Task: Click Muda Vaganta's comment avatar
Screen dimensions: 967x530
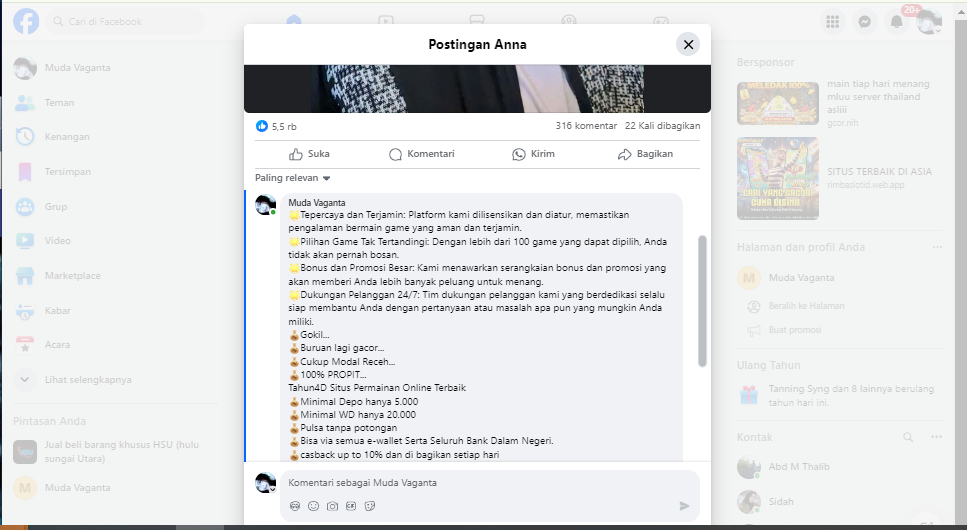Action: pos(265,205)
